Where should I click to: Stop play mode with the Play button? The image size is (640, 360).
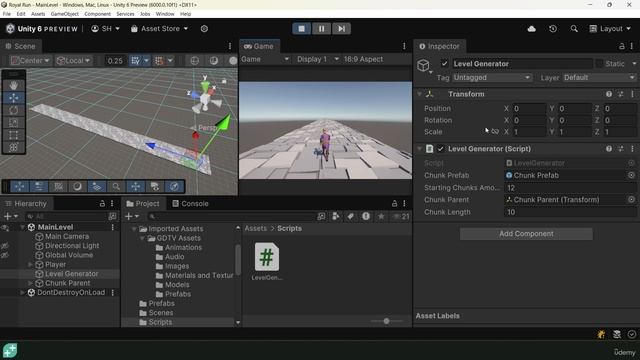[x=301, y=29]
